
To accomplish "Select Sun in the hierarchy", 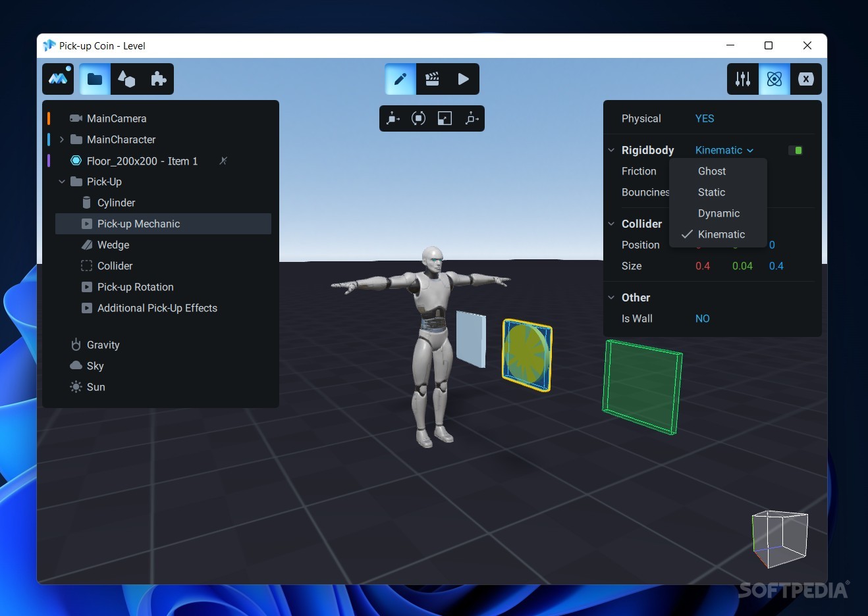I will pos(95,387).
